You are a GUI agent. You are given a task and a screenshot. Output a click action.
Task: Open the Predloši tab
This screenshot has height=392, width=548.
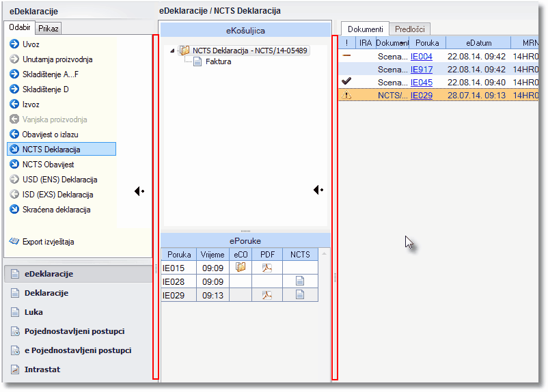pyautogui.click(x=409, y=29)
